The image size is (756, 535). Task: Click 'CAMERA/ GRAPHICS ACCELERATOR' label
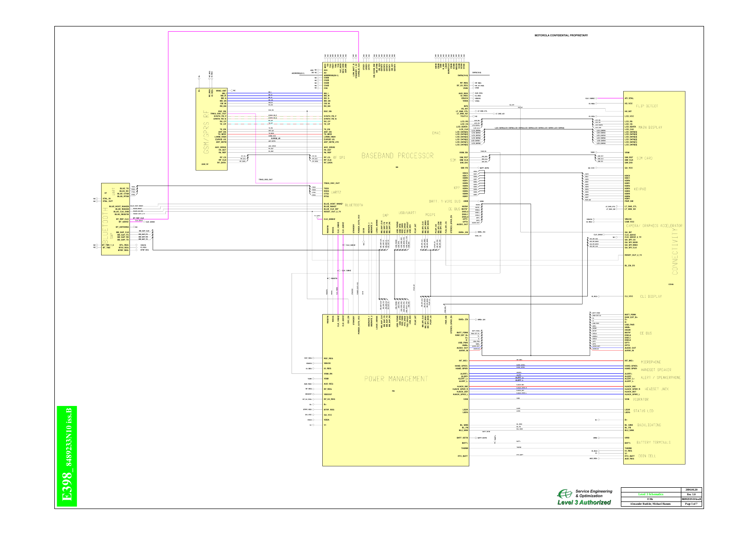[654, 226]
